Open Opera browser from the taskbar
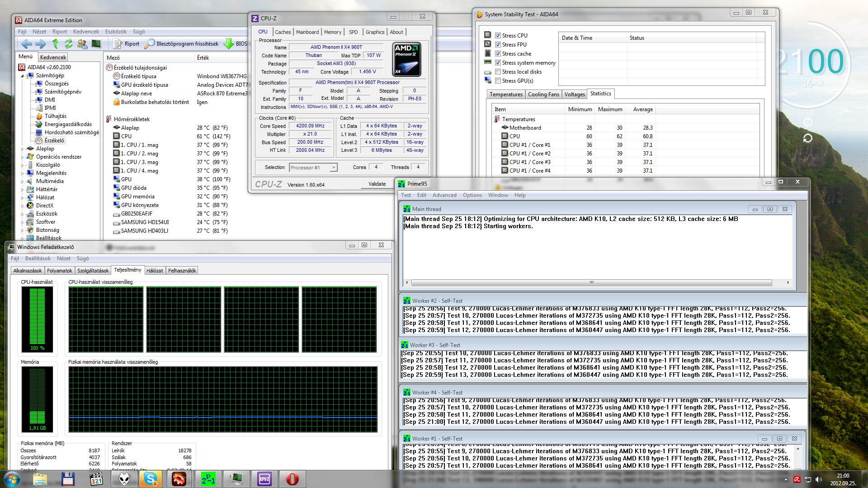The height and width of the screenshot is (488, 868). click(292, 479)
